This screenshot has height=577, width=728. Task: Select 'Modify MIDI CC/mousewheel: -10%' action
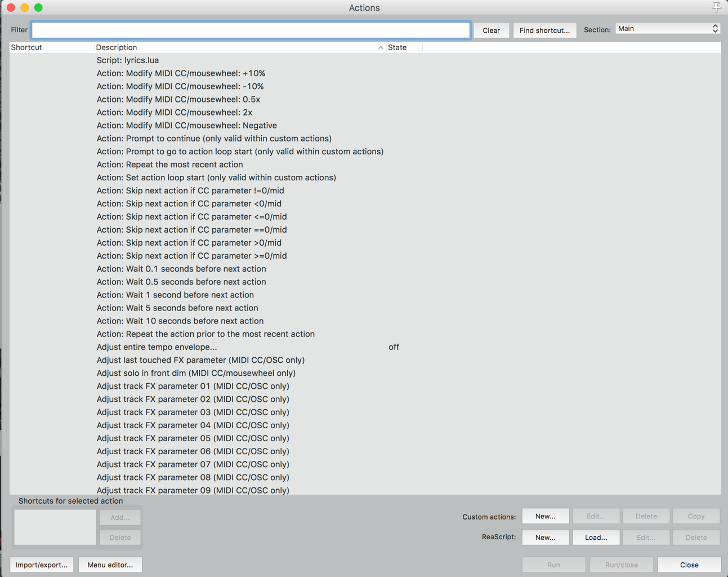coord(365,86)
